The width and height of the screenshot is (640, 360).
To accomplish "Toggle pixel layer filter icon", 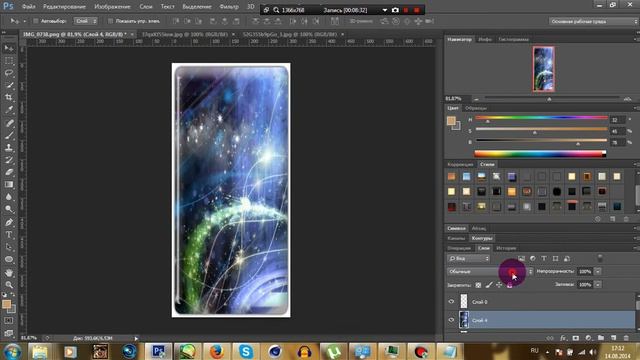I will point(521,258).
